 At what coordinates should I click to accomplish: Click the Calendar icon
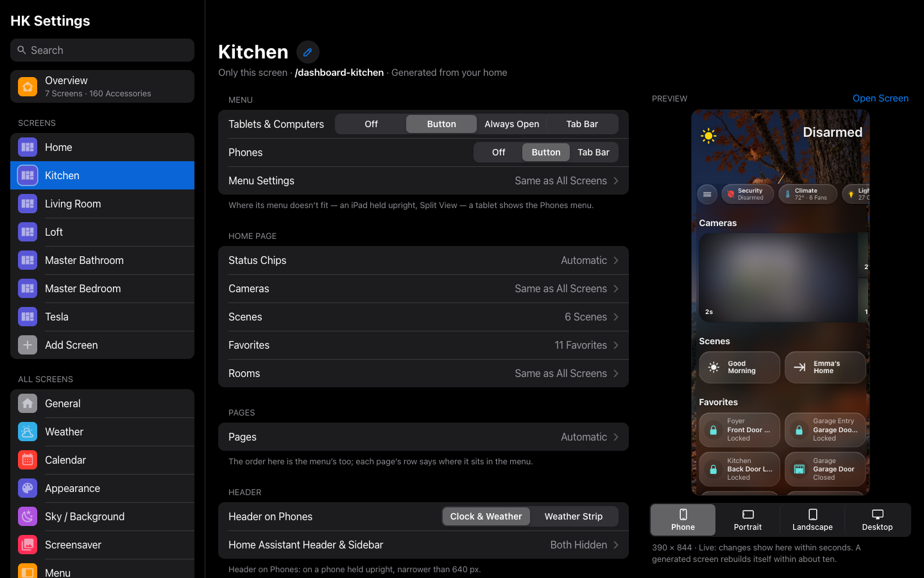coord(28,460)
